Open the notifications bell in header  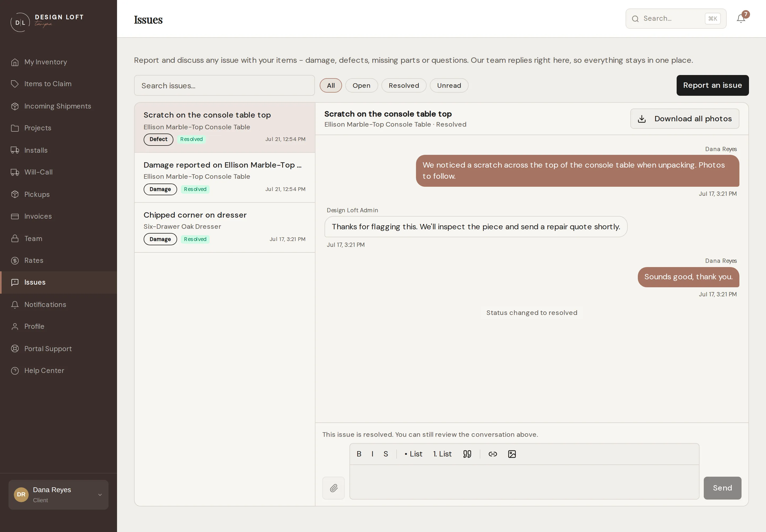pos(741,19)
